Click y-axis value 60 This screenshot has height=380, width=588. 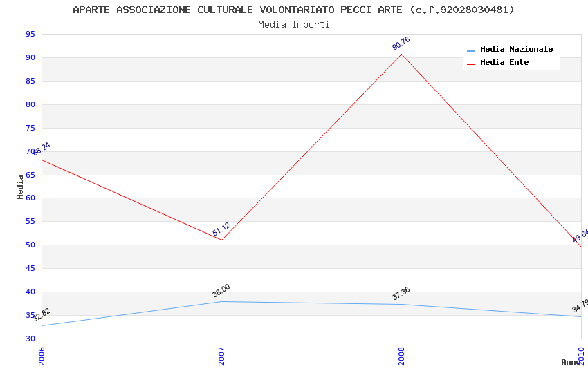pyautogui.click(x=30, y=198)
